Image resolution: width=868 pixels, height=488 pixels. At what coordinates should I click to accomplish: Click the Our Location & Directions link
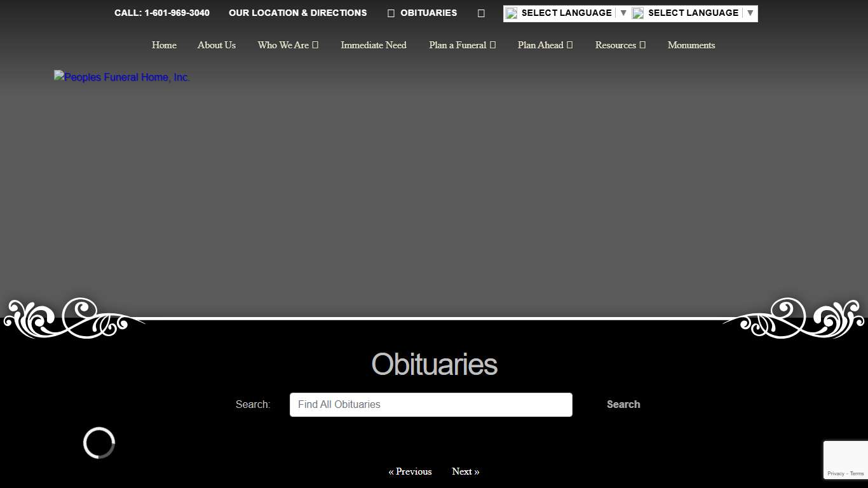(297, 13)
